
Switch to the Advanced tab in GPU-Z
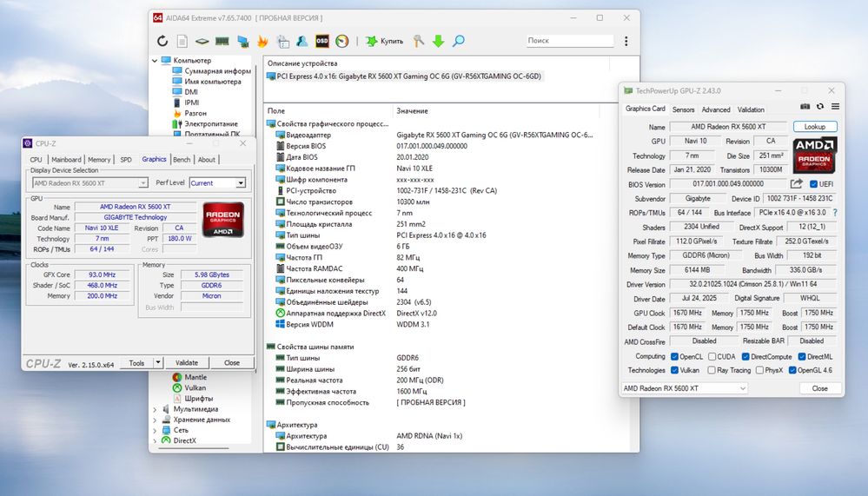tap(716, 109)
